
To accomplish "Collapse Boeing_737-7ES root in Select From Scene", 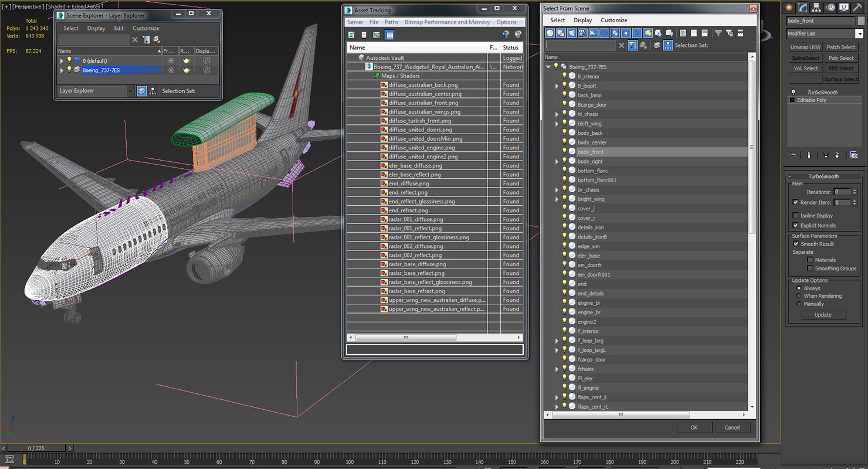I will click(x=548, y=67).
